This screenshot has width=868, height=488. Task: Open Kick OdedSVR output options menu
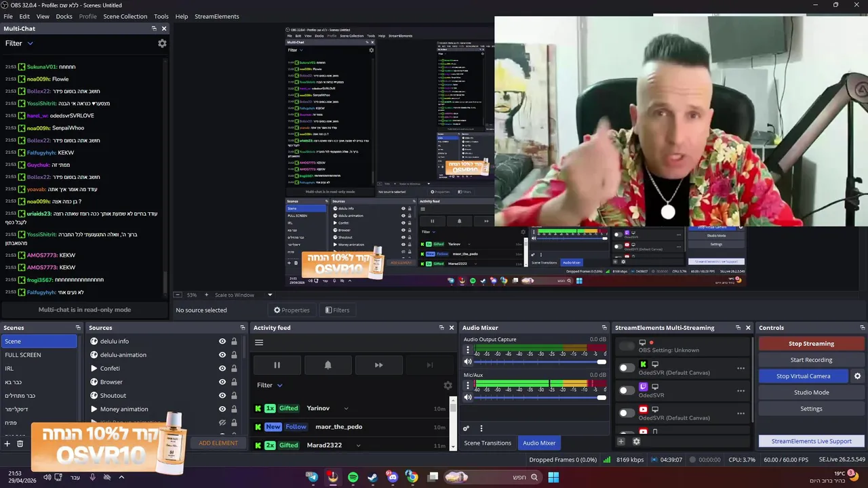[x=741, y=369]
